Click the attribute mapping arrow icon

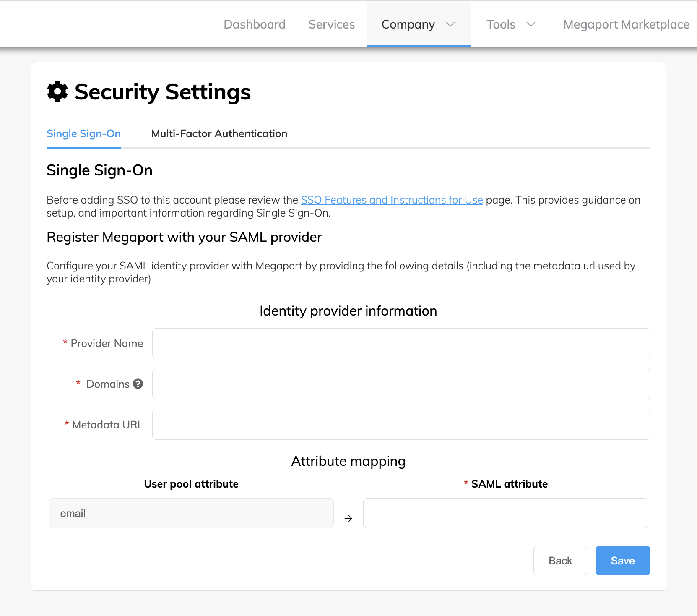[x=348, y=519]
